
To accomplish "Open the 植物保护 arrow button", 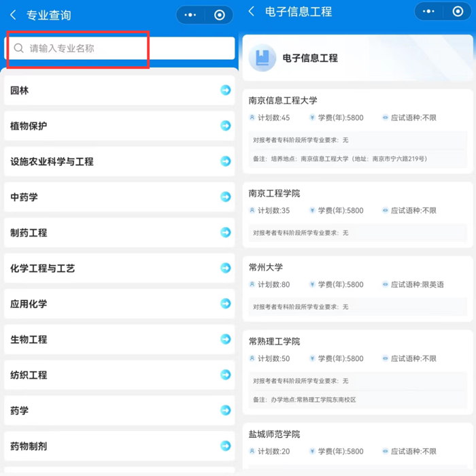I will (225, 126).
